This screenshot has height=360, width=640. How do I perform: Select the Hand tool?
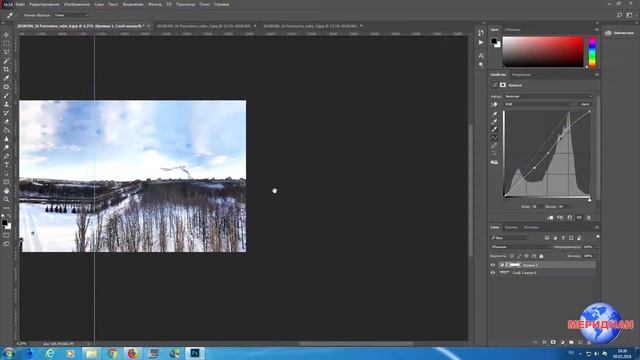(x=6, y=191)
